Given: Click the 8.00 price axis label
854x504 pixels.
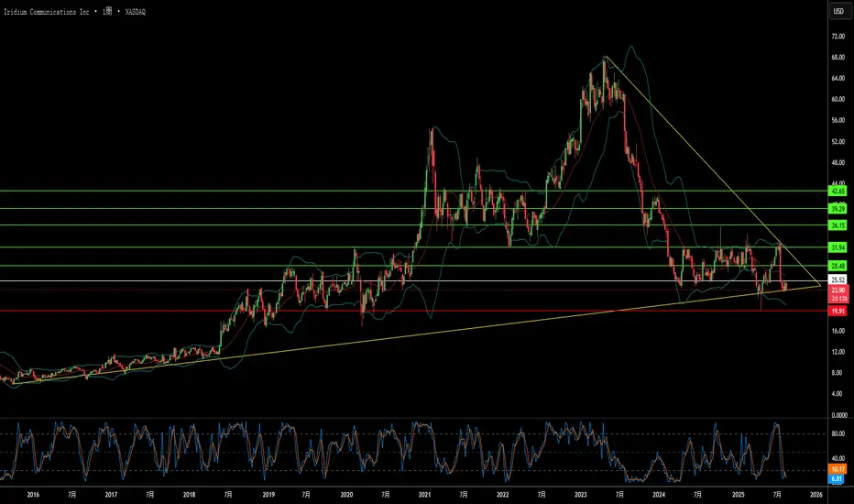Looking at the screenshot, I should coord(837,373).
